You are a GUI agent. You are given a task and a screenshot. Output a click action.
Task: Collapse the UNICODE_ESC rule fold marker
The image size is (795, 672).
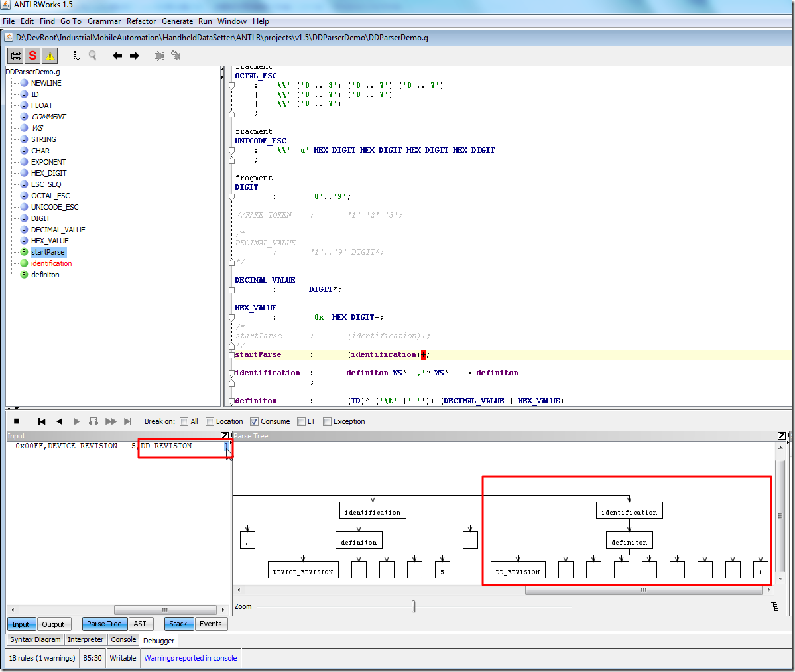pyautogui.click(x=231, y=151)
